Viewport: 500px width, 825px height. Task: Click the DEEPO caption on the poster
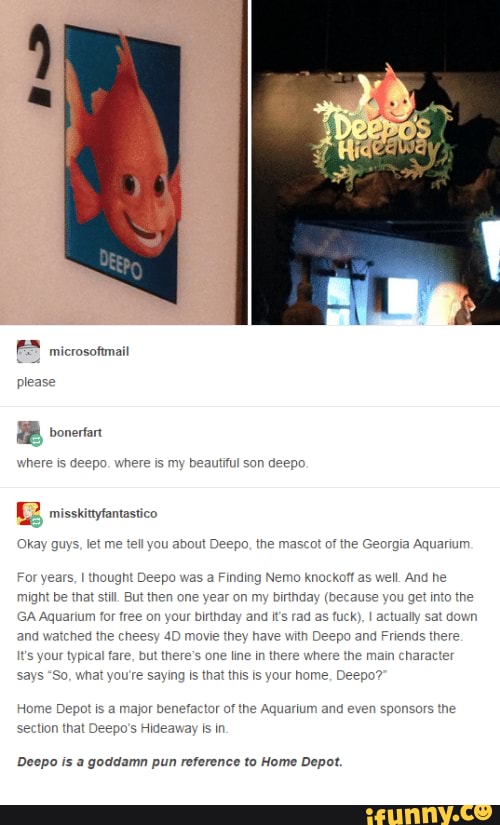click(121, 264)
